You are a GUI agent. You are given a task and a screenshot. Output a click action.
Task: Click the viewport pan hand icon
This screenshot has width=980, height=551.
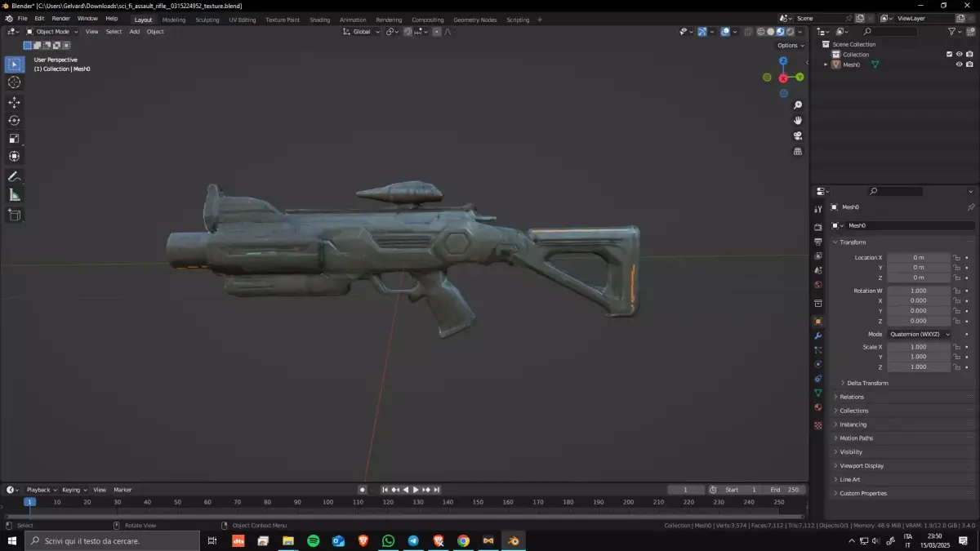[x=798, y=121]
